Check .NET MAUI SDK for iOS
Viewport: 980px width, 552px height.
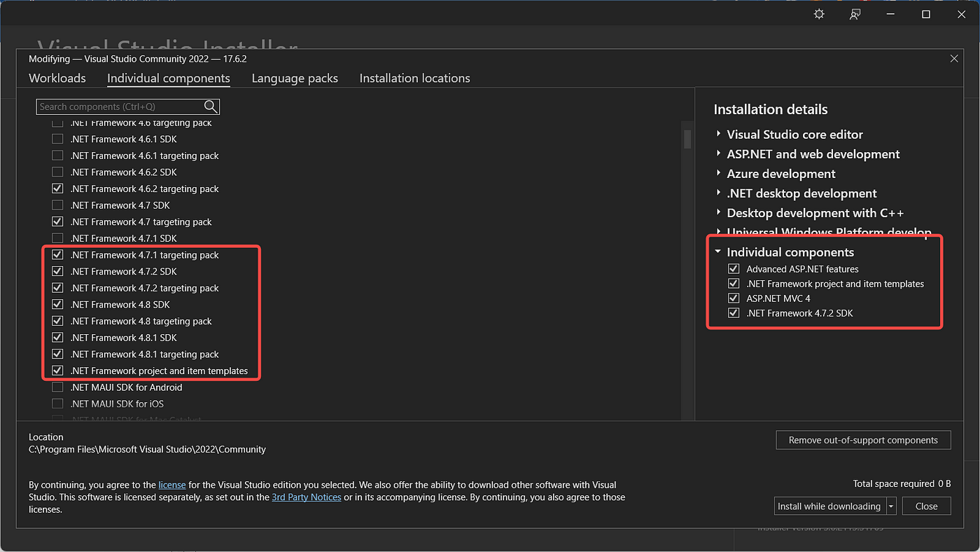point(57,403)
